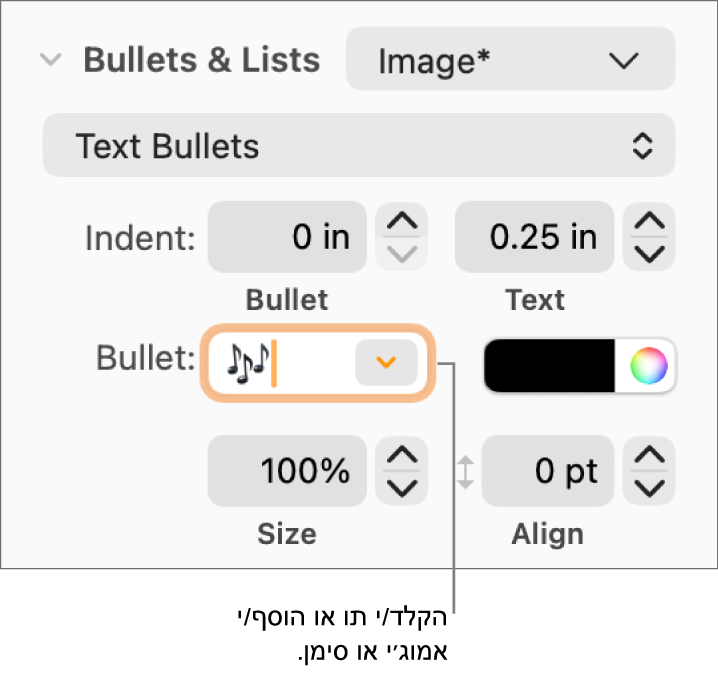Click the Text indent field
Screen dimensions: 718x681
click(534, 237)
